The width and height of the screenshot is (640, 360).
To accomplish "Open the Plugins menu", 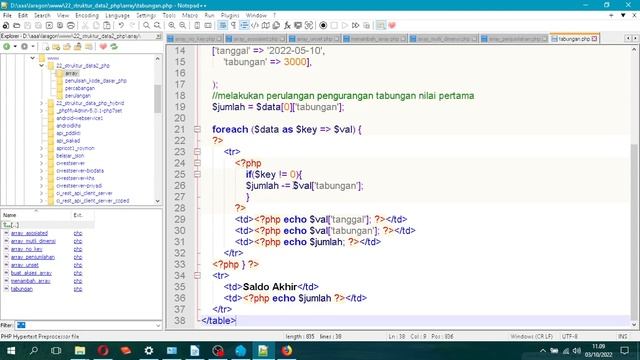I will [230, 16].
